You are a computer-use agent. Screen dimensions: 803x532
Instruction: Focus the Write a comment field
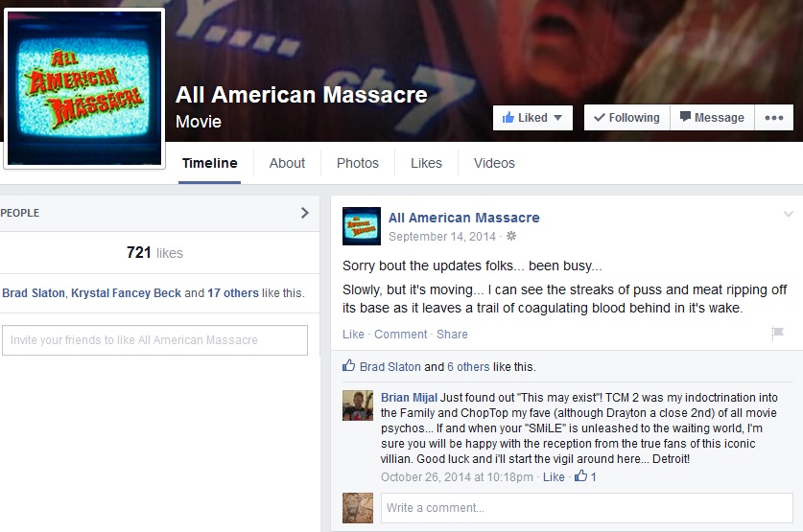587,508
